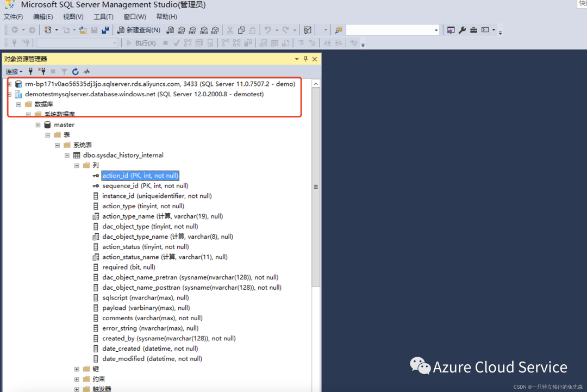The width and height of the screenshot is (587, 392).
Task: Collapse the 数据库 folder node
Action: pyautogui.click(x=18, y=104)
